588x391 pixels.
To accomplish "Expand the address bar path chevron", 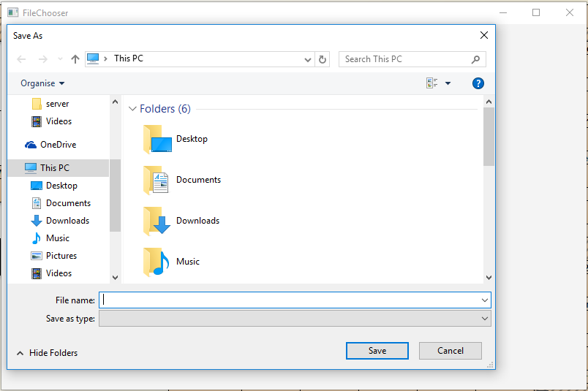I will click(x=106, y=59).
